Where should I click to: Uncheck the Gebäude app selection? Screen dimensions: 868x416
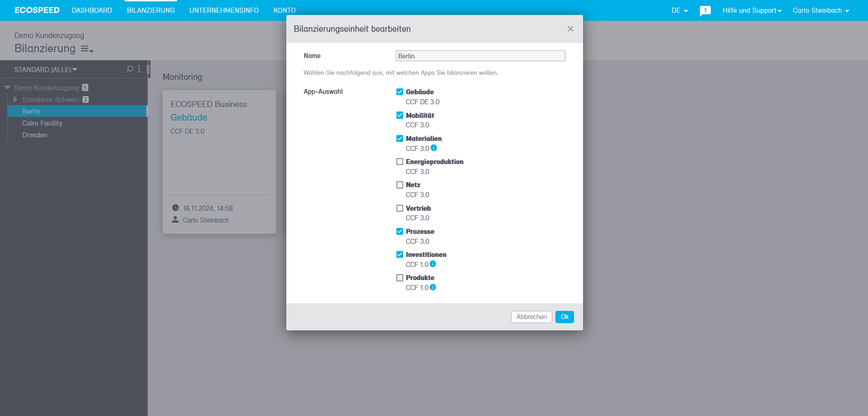click(x=400, y=92)
